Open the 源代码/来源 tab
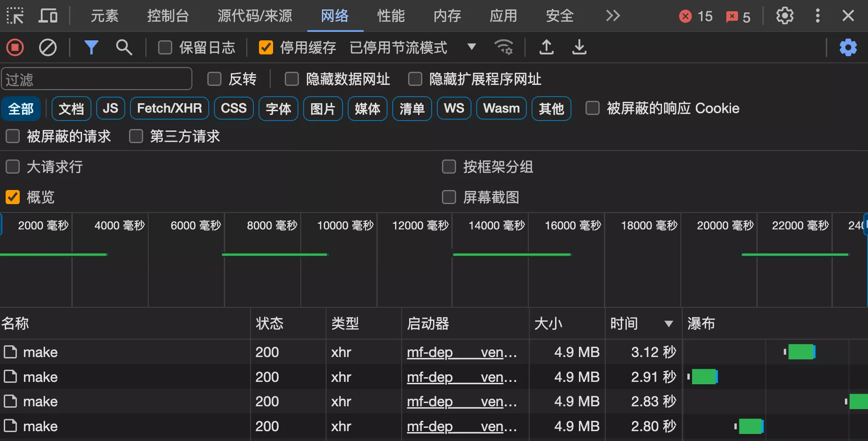The image size is (868, 441). [x=255, y=16]
